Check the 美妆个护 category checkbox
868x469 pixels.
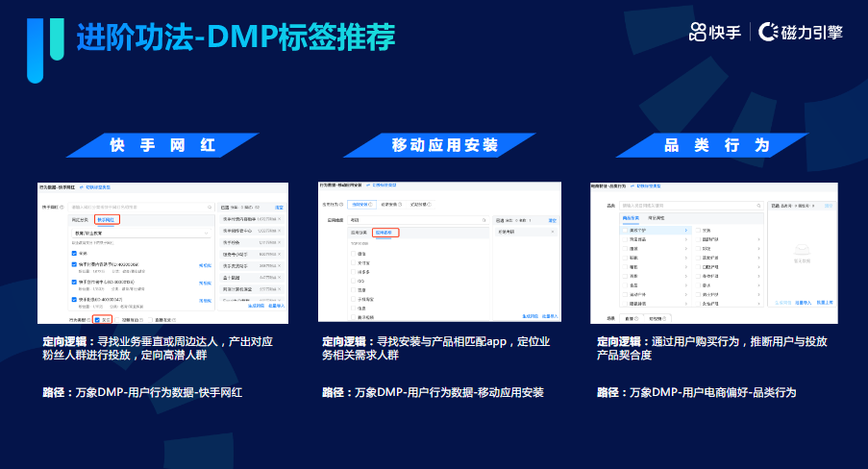pos(625,231)
